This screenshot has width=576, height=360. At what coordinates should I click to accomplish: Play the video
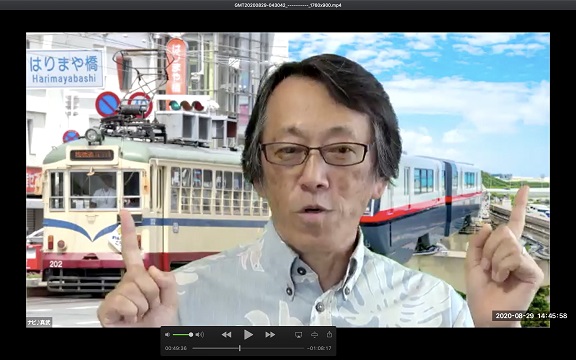pyautogui.click(x=248, y=335)
